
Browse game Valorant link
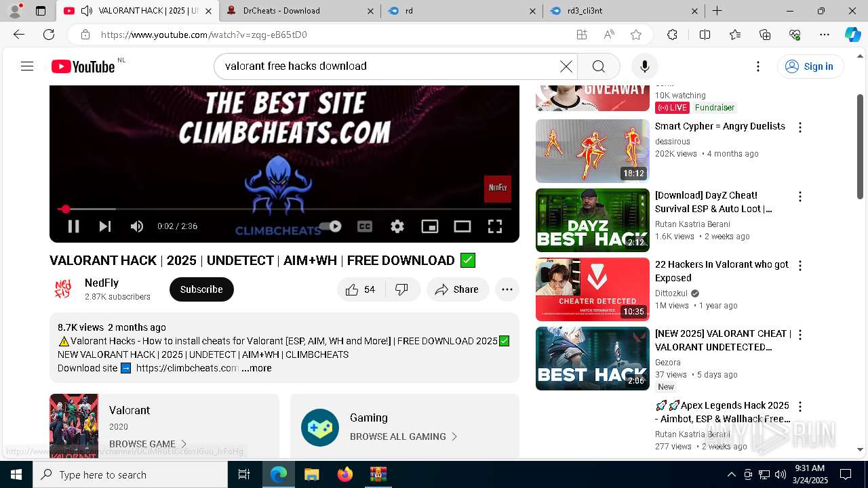coord(147,444)
